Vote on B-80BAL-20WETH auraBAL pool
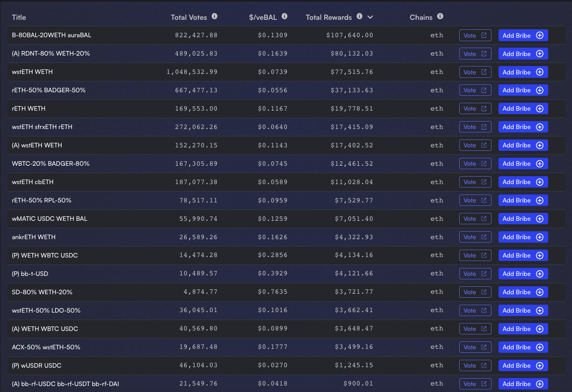 tap(475, 35)
